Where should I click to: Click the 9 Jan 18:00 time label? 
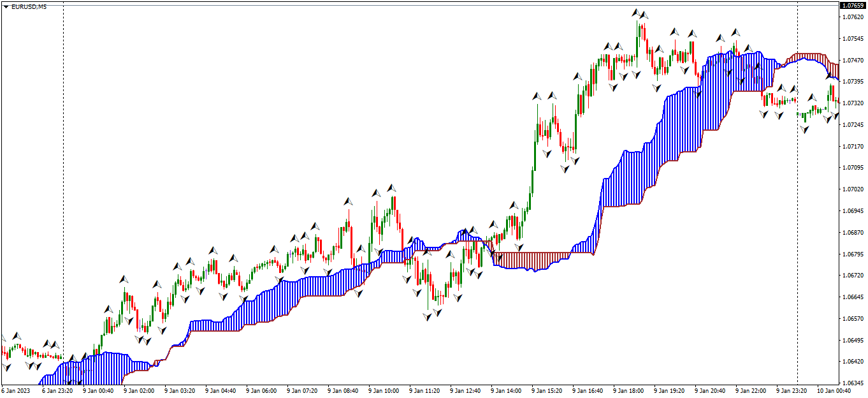point(628,390)
